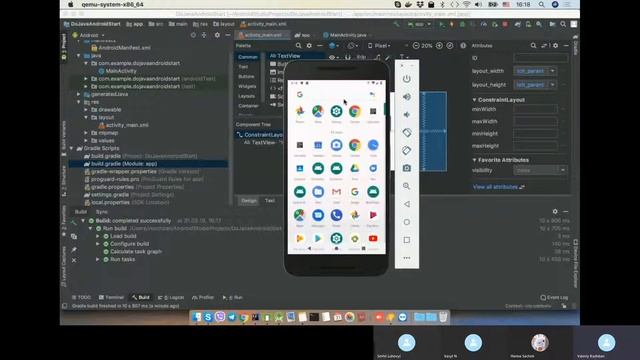Open the Gmail app in emulator
The image size is (640, 360).
pos(336,191)
